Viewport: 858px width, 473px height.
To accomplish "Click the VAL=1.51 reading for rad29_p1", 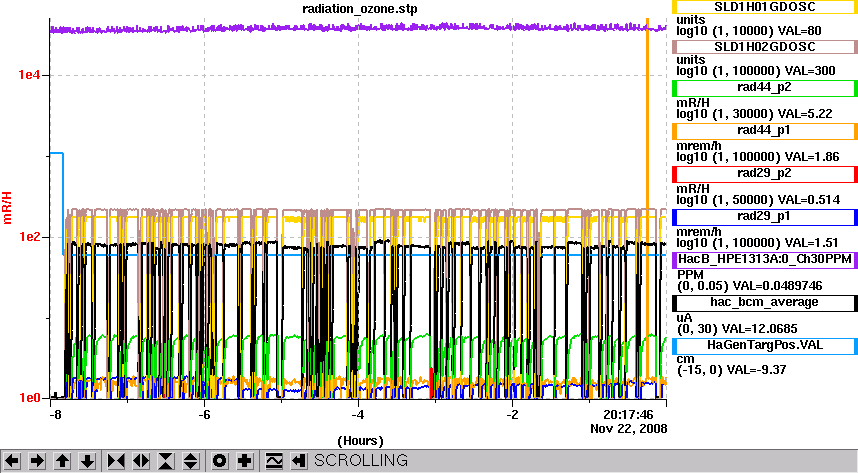I will pyautogui.click(x=813, y=243).
